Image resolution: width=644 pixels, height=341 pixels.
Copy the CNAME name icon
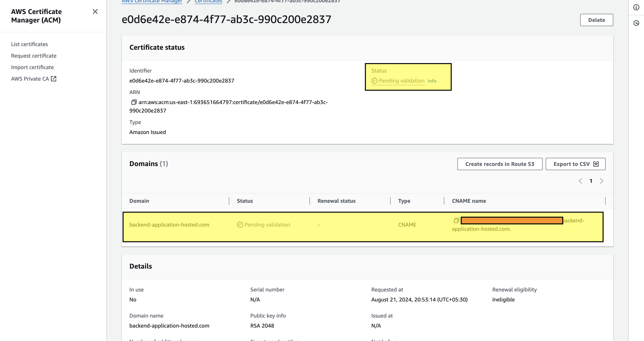tap(456, 220)
